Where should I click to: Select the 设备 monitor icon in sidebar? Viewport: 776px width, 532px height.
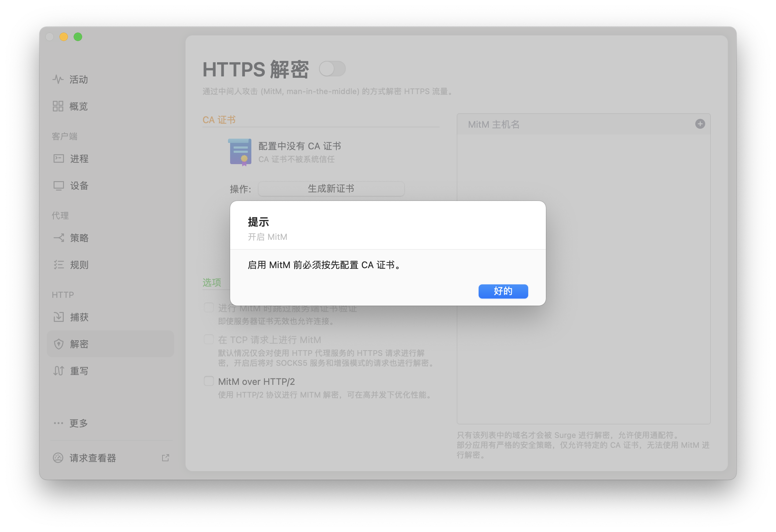pyautogui.click(x=59, y=185)
